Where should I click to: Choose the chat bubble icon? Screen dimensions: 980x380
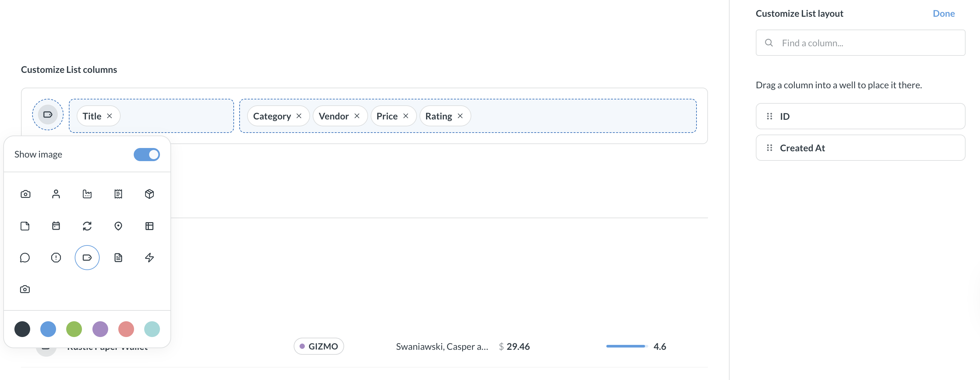coord(25,257)
